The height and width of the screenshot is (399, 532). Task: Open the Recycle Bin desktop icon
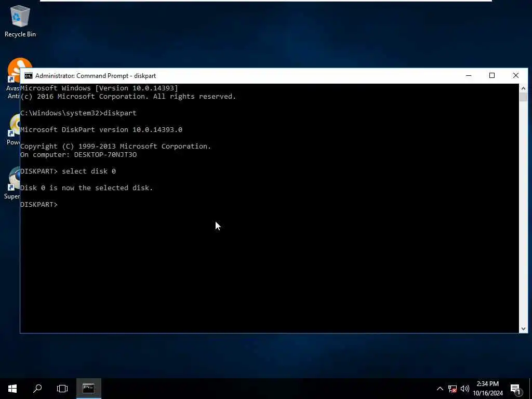click(20, 21)
